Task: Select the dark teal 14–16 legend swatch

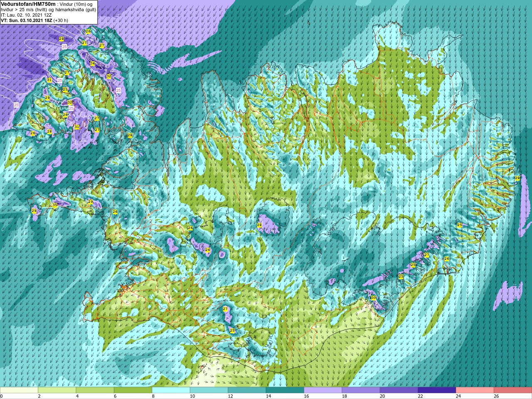Action: pos(285,390)
